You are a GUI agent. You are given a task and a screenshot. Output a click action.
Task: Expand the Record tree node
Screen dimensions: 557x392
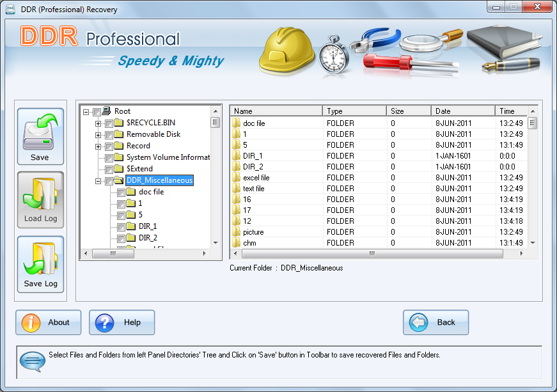[x=98, y=146]
